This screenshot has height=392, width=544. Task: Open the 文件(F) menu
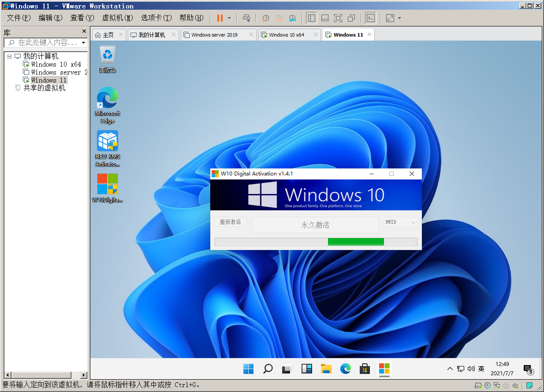19,18
